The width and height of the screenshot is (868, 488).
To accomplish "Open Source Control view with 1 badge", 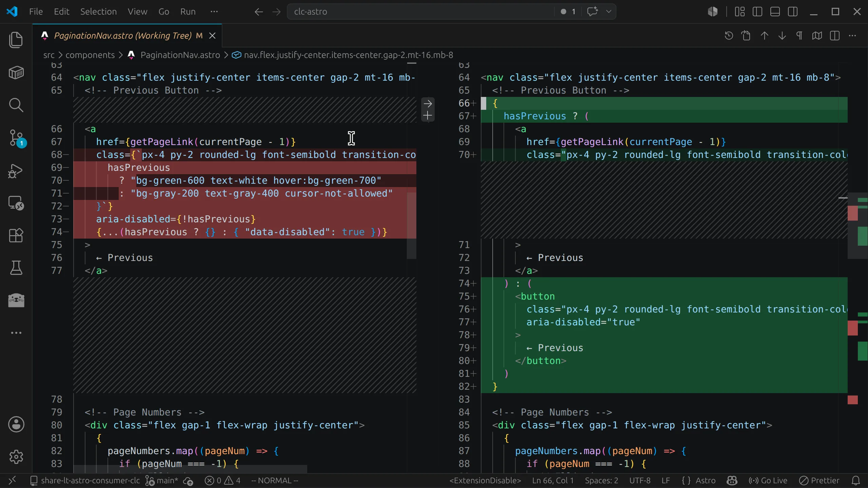I will (x=16, y=138).
